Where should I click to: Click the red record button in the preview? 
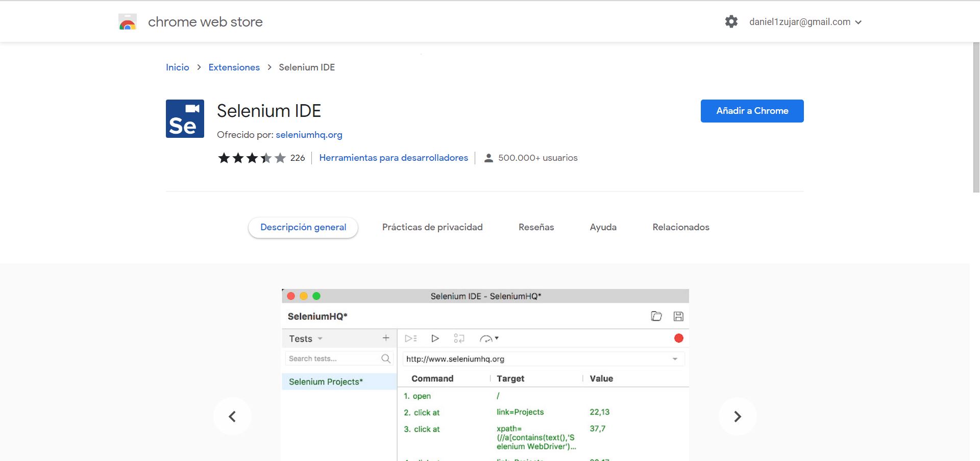(679, 338)
